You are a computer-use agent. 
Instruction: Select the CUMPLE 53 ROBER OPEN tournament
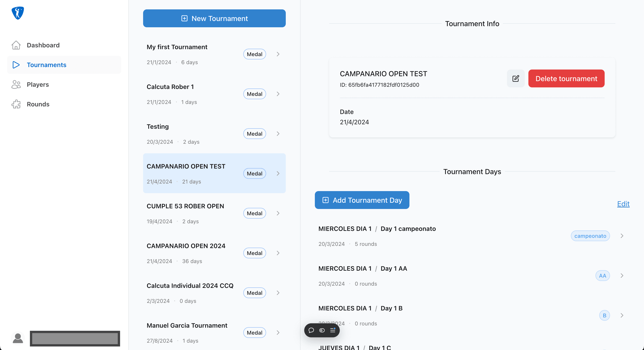coord(185,206)
